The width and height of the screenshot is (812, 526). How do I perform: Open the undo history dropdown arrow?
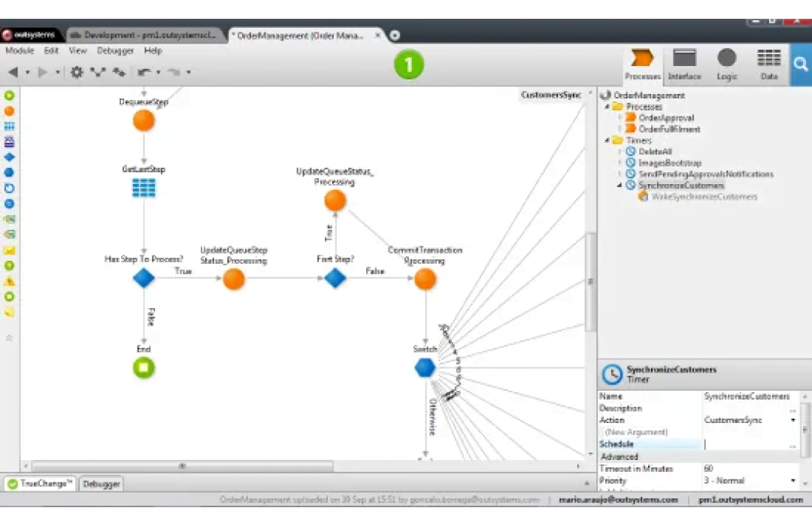point(159,72)
